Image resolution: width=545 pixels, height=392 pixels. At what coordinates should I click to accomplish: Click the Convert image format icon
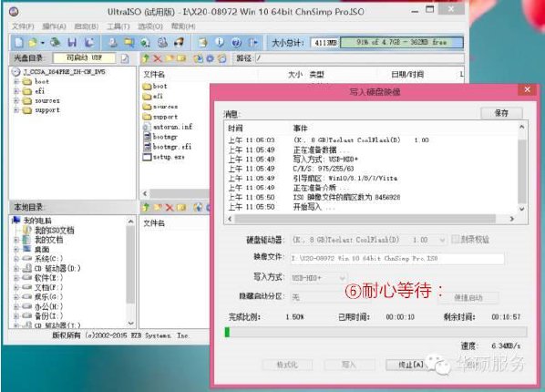coord(129,43)
